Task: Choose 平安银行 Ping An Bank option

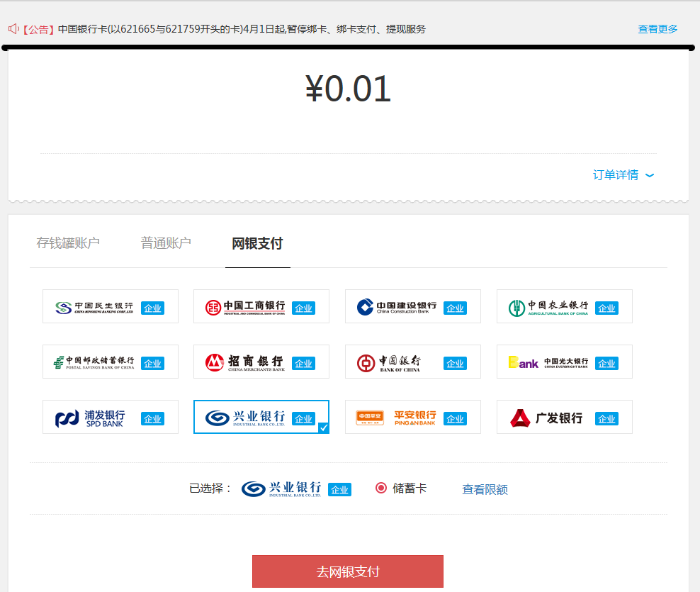Action: 413,418
